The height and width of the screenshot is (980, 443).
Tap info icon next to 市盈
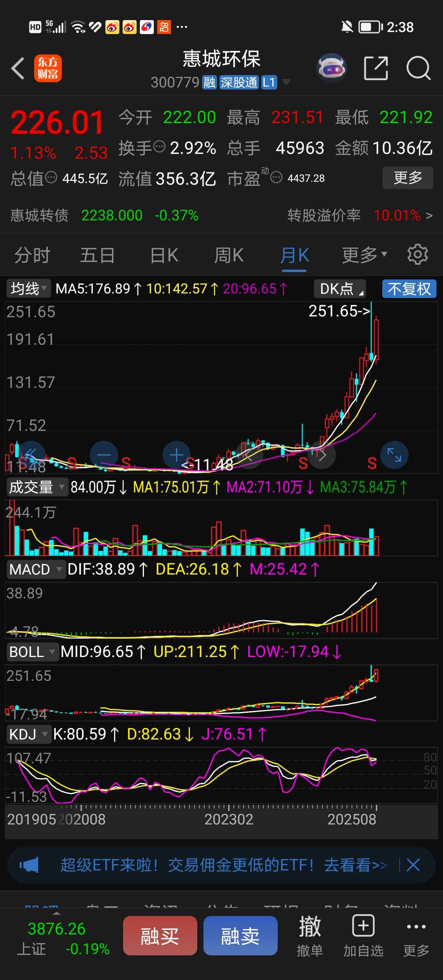point(276,177)
